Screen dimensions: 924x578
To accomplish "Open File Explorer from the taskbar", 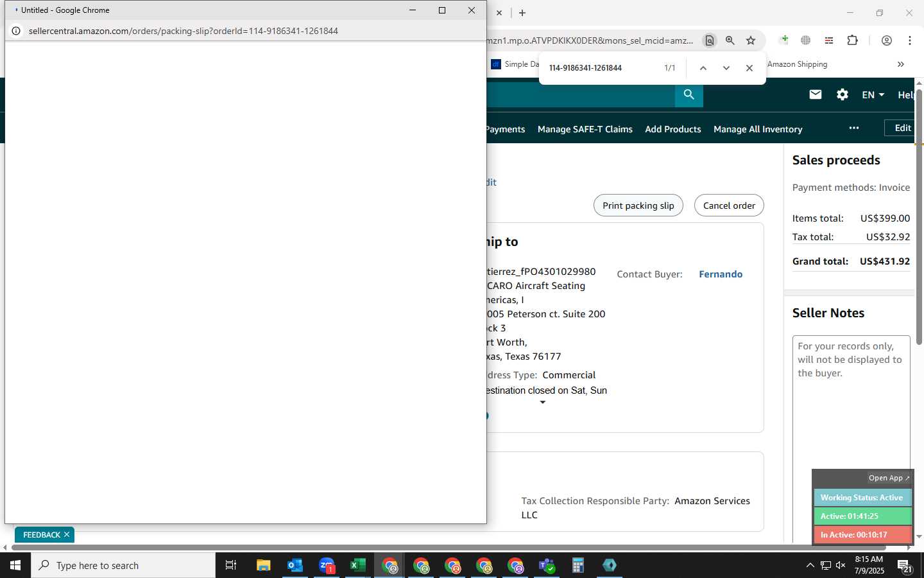I will pyautogui.click(x=263, y=565).
